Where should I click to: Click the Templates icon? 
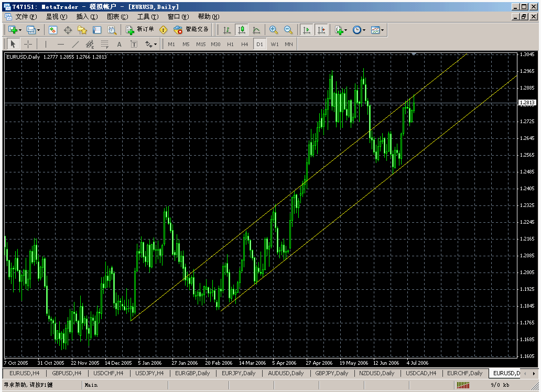[375, 30]
